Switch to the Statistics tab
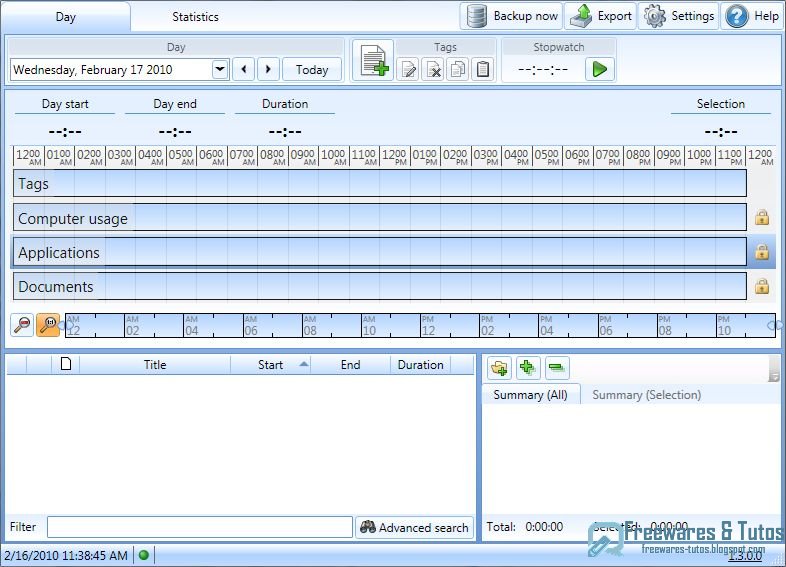786x567 pixels. (195, 17)
